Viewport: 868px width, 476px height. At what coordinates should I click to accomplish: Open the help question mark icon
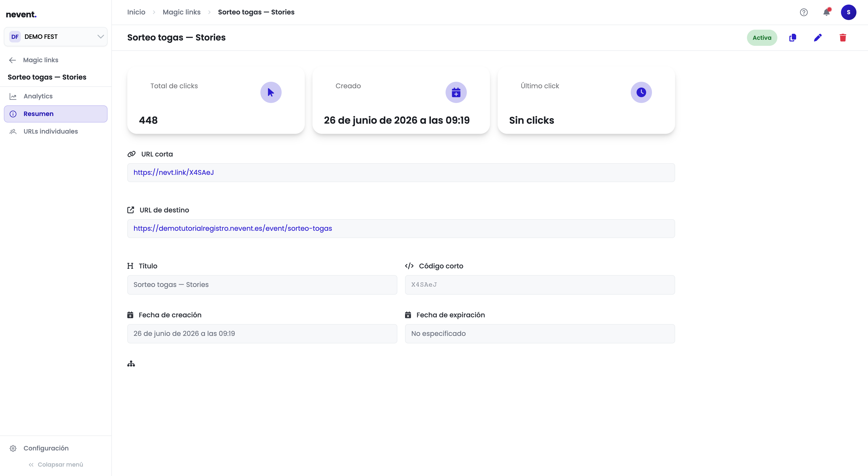click(804, 13)
